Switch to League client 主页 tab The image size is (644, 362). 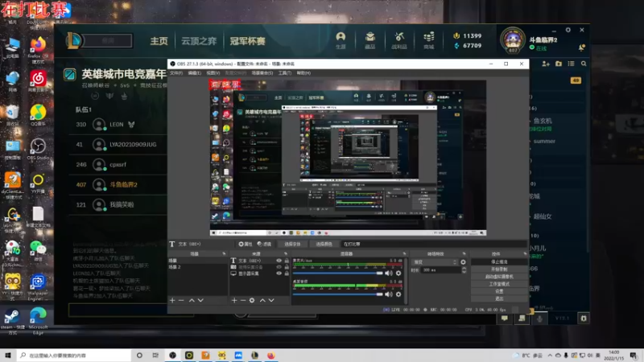159,41
